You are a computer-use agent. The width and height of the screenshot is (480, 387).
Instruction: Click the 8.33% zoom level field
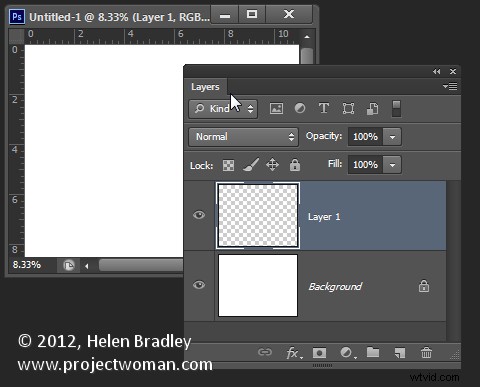tap(32, 265)
